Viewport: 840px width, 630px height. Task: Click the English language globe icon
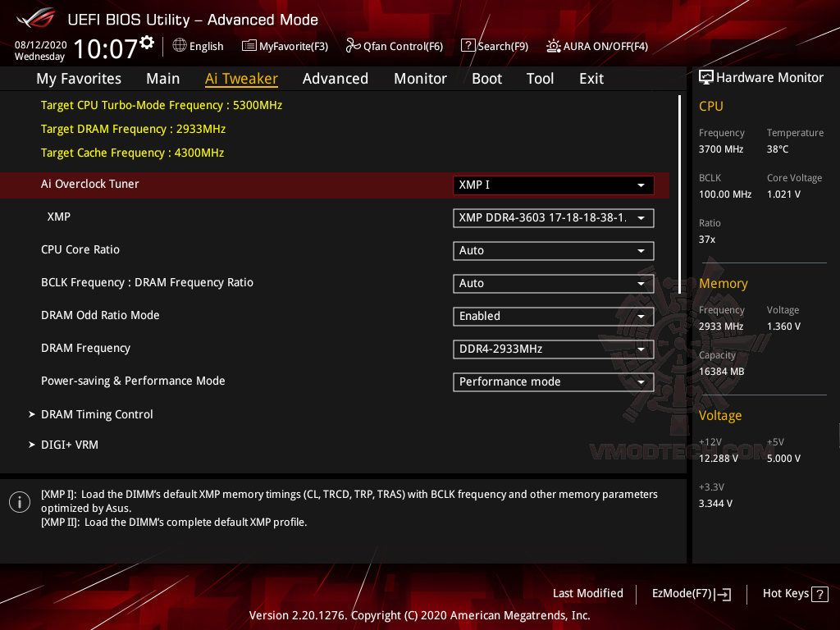pos(180,46)
